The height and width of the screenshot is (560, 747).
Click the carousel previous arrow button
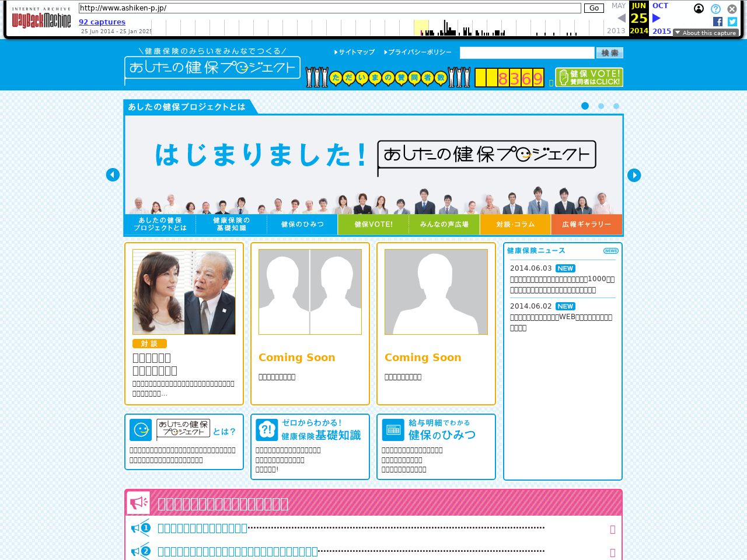click(113, 175)
